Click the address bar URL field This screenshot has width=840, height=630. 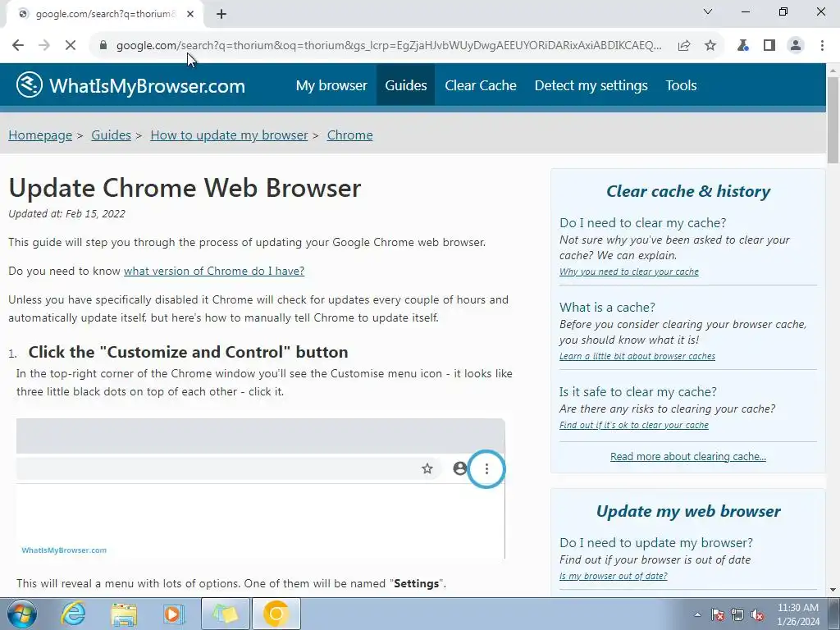pos(388,46)
